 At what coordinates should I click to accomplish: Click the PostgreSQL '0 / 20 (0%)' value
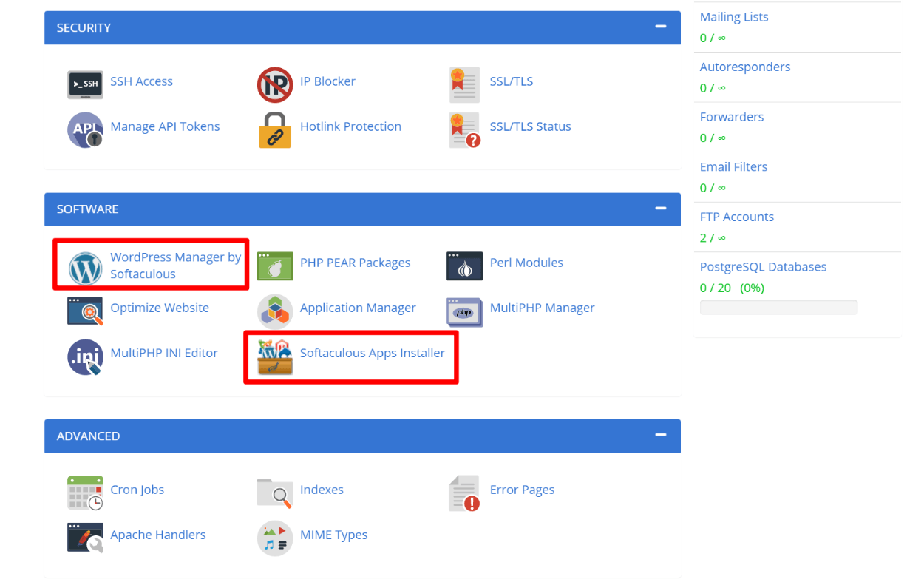732,288
